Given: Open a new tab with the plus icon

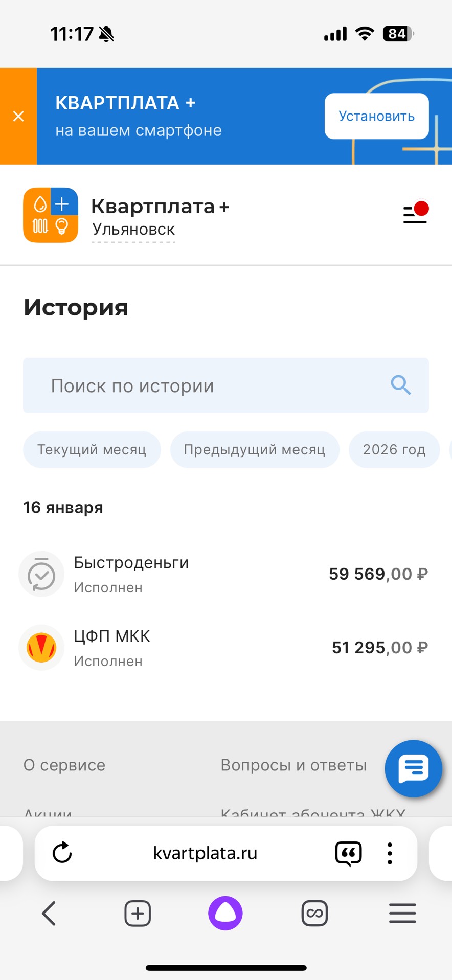Looking at the screenshot, I should [137, 914].
